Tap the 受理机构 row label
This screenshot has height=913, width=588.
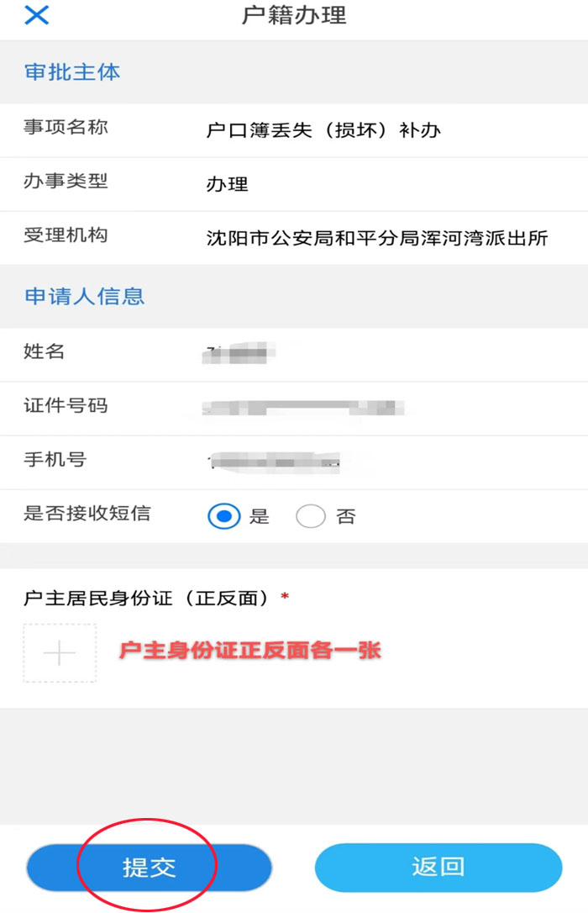(x=66, y=235)
